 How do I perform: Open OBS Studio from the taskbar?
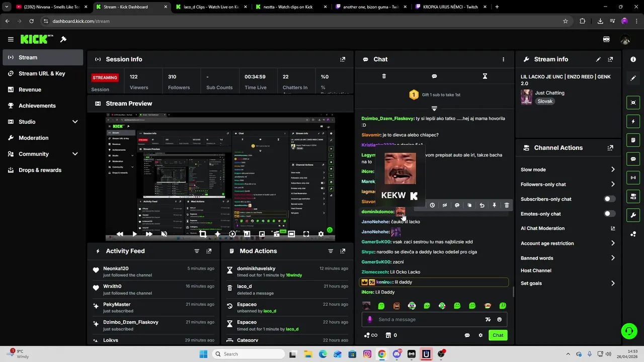[441, 354]
